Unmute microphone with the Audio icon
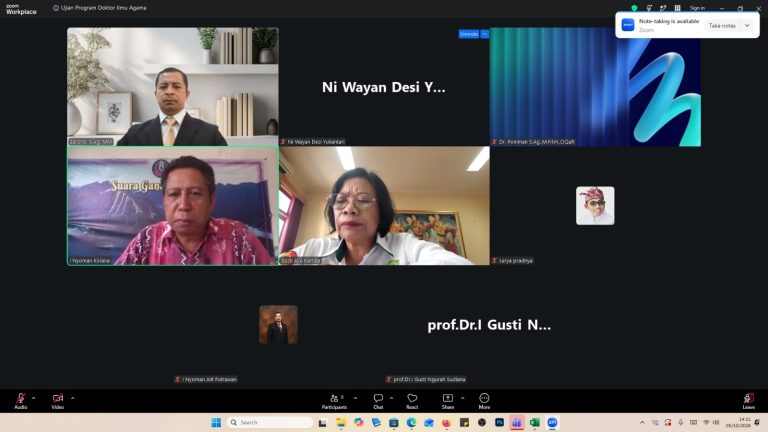Viewport: 768px width, 432px height. (x=21, y=401)
